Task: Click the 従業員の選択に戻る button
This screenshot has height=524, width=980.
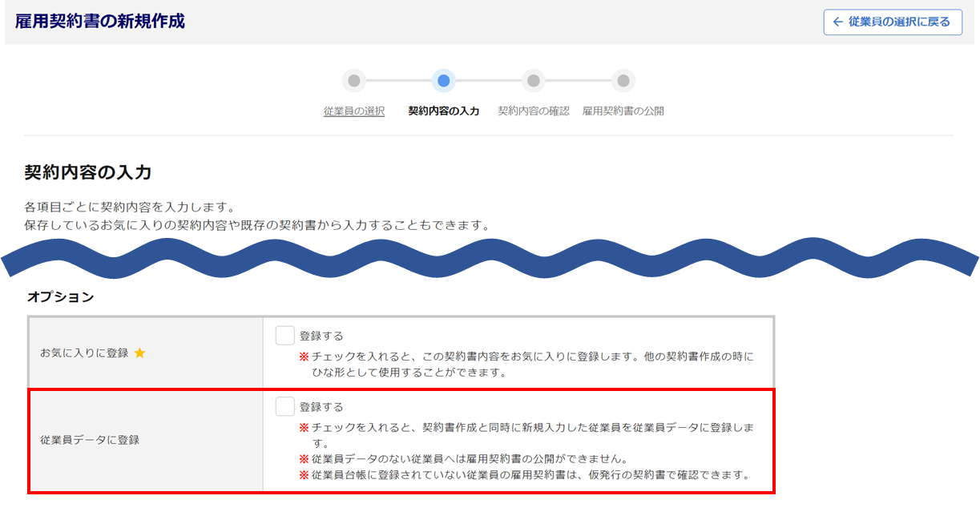Action: [893, 22]
